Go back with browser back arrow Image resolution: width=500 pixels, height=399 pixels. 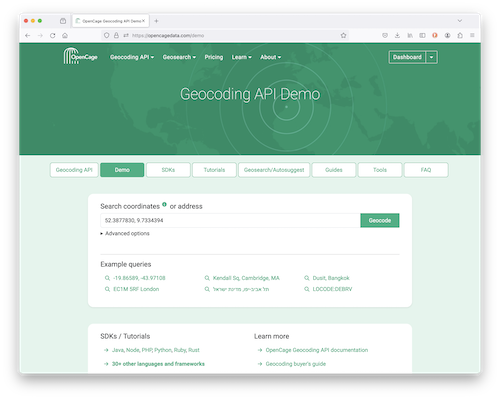(28, 35)
